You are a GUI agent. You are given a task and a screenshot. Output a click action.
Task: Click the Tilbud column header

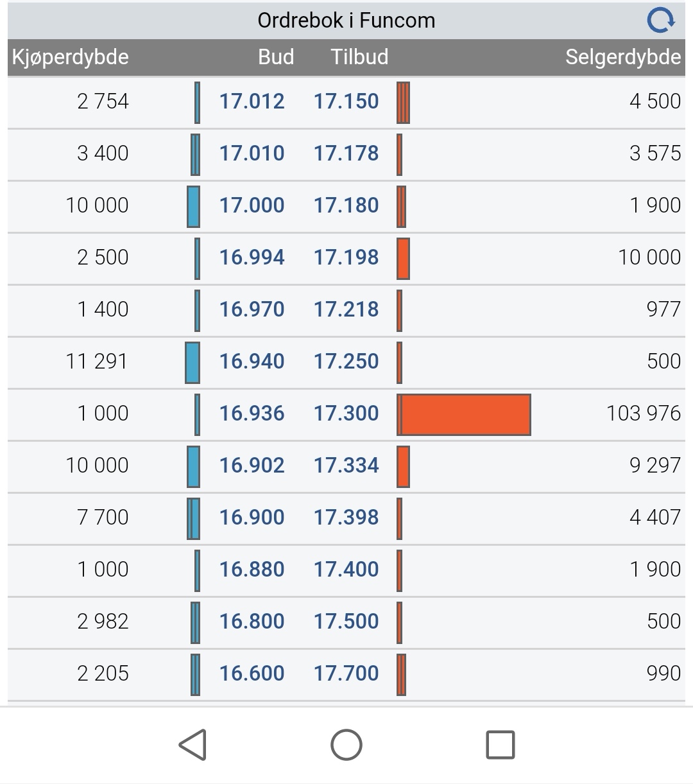pos(359,57)
